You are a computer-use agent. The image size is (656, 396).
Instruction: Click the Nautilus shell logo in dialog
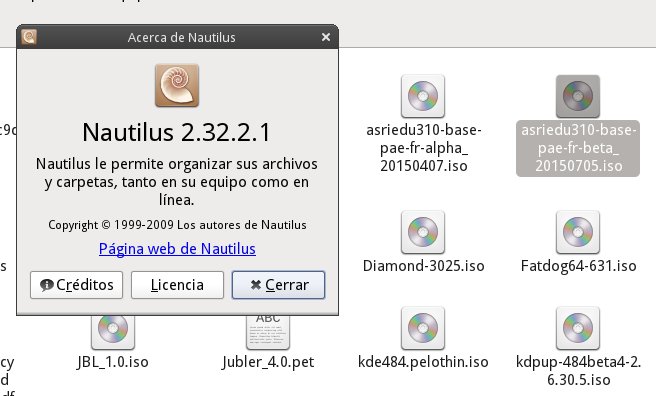(x=177, y=85)
